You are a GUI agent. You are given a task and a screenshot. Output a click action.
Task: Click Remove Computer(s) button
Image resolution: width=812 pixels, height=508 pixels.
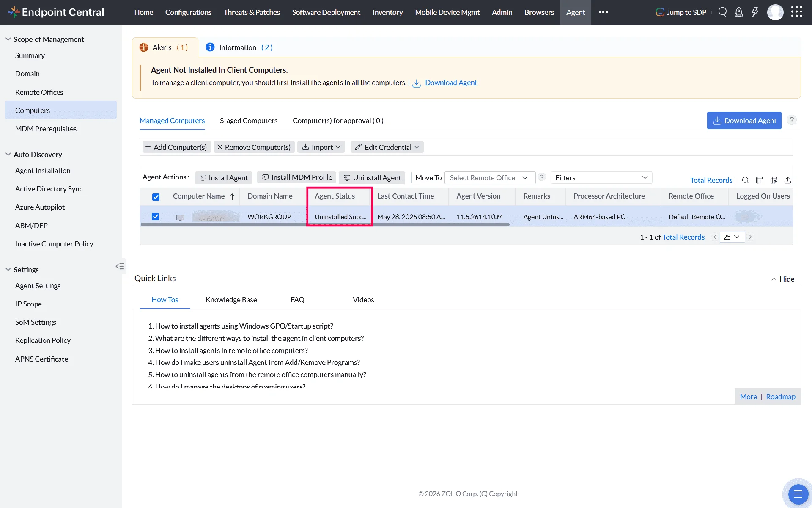254,147
